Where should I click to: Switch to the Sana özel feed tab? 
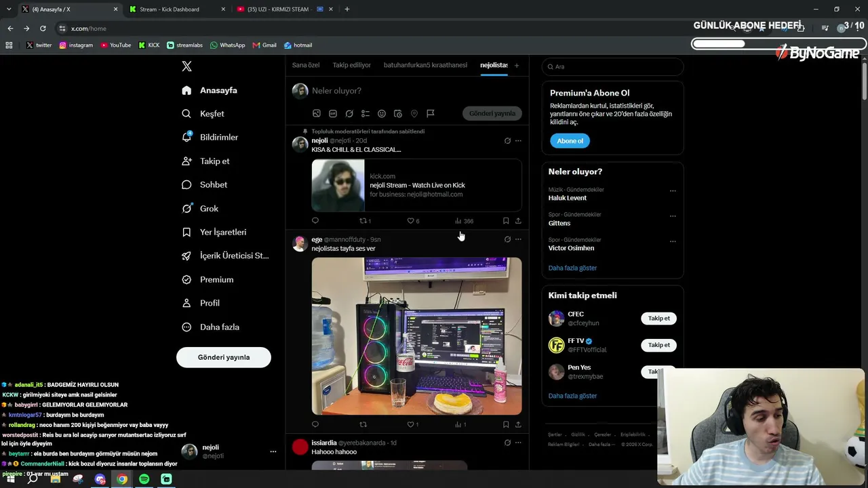306,65
